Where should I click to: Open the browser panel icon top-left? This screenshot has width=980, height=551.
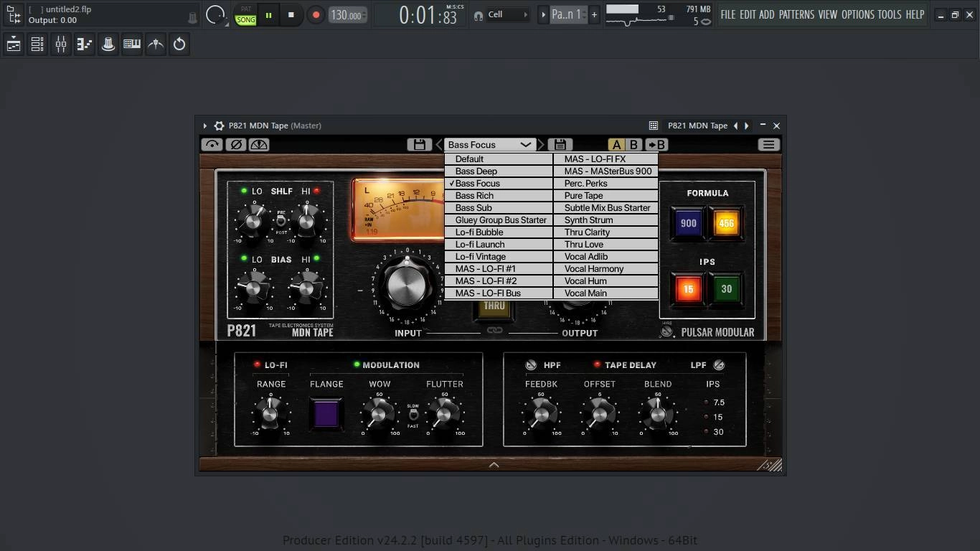(14, 14)
